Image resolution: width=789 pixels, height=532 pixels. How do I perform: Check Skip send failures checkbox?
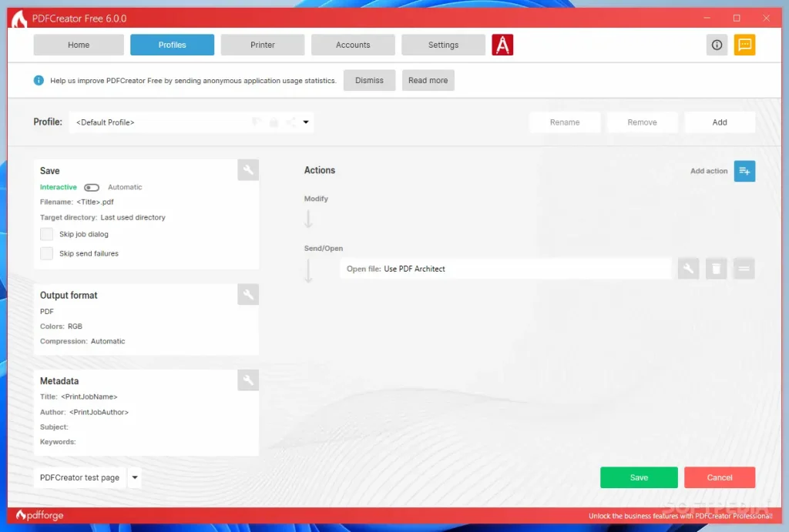pos(46,253)
